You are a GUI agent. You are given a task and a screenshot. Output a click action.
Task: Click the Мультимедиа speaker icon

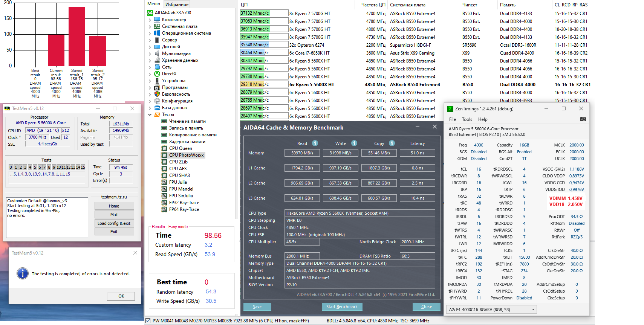(157, 53)
